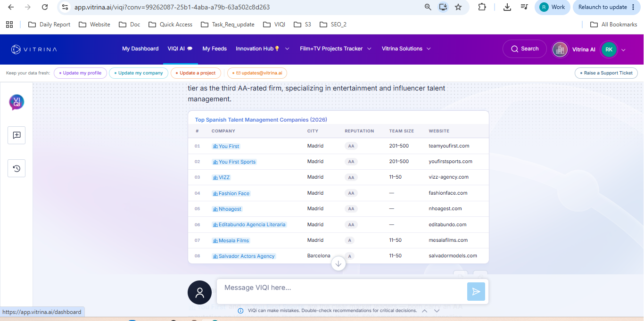This screenshot has height=321, width=644.
Task: Click the zoom magnifier icon in address bar
Action: point(428,7)
